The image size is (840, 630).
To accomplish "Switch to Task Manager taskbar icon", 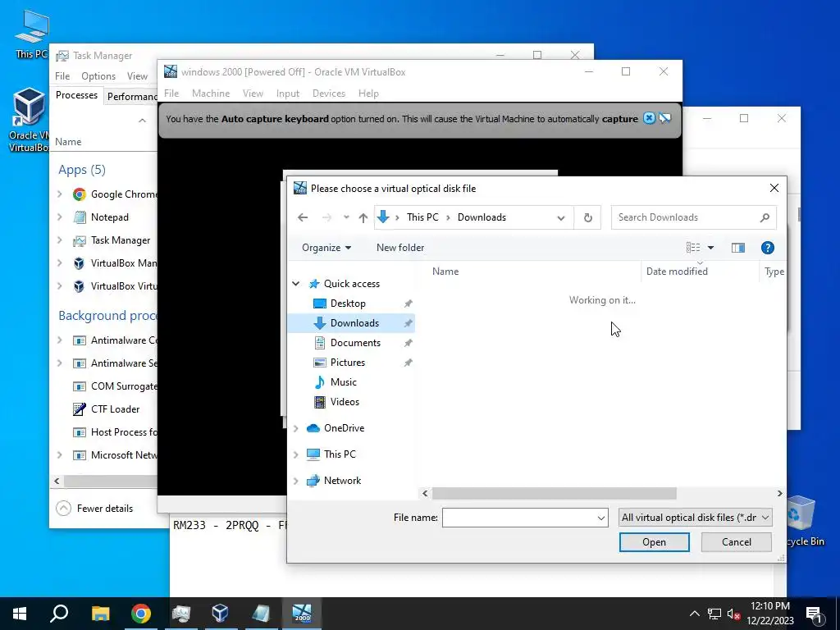I will click(181, 614).
